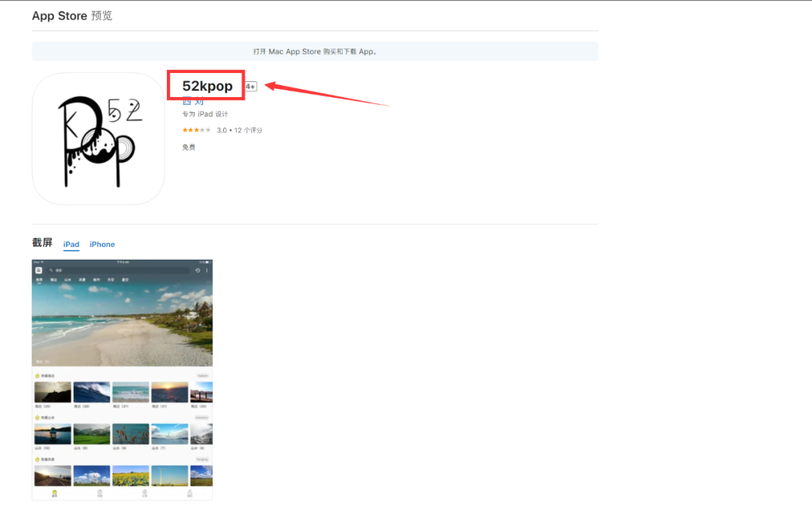Open the App Store header link
The image size is (812, 514).
(x=59, y=16)
